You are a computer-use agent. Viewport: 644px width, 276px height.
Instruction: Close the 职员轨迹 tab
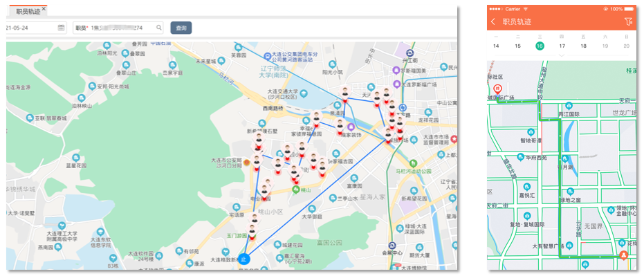coord(44,8)
